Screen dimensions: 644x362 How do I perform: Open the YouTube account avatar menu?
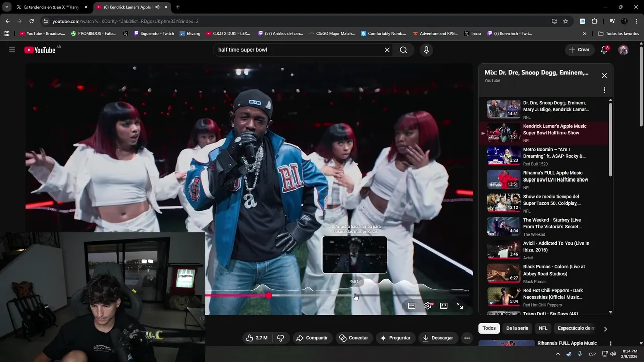tap(623, 50)
